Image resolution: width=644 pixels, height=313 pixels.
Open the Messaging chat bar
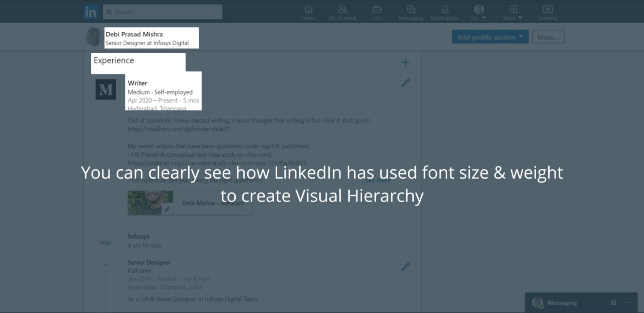pos(581,302)
